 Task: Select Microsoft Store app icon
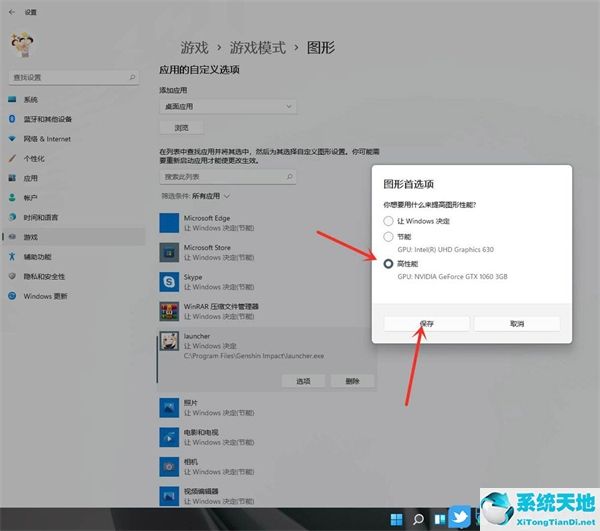[169, 252]
